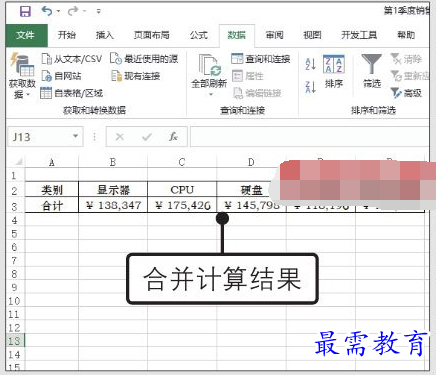436x375 pixels.
Task: Click the 清除 filter button
Action: [406, 59]
